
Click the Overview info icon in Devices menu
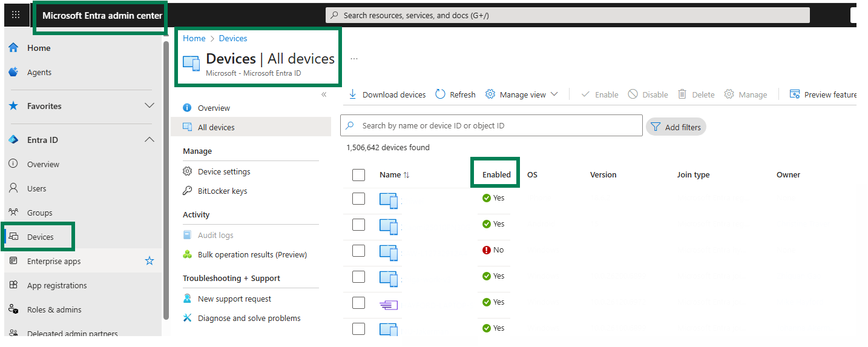tap(188, 108)
